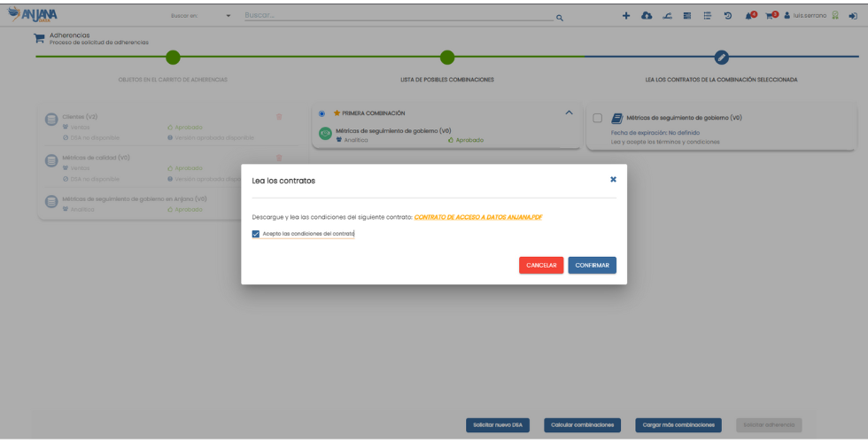This screenshot has width=868, height=443.
Task: Uncheck 'Acepto las condiciones del contrato'
Action: (256, 234)
